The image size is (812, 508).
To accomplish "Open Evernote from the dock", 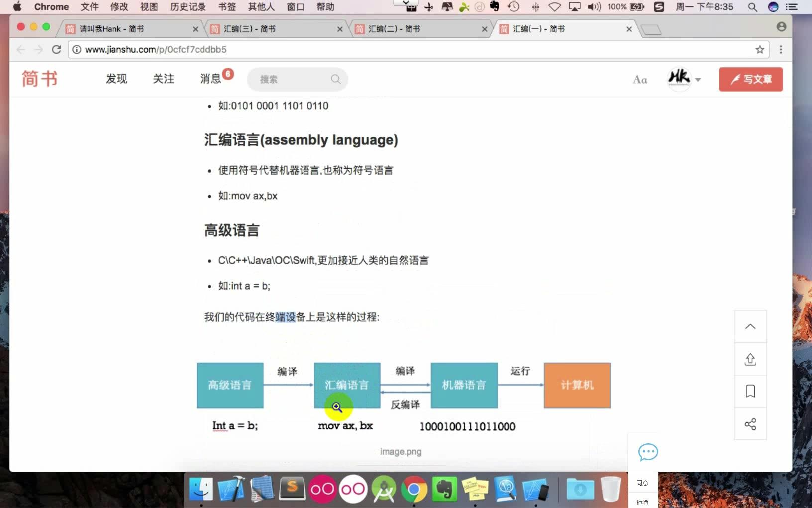I will coord(444,489).
